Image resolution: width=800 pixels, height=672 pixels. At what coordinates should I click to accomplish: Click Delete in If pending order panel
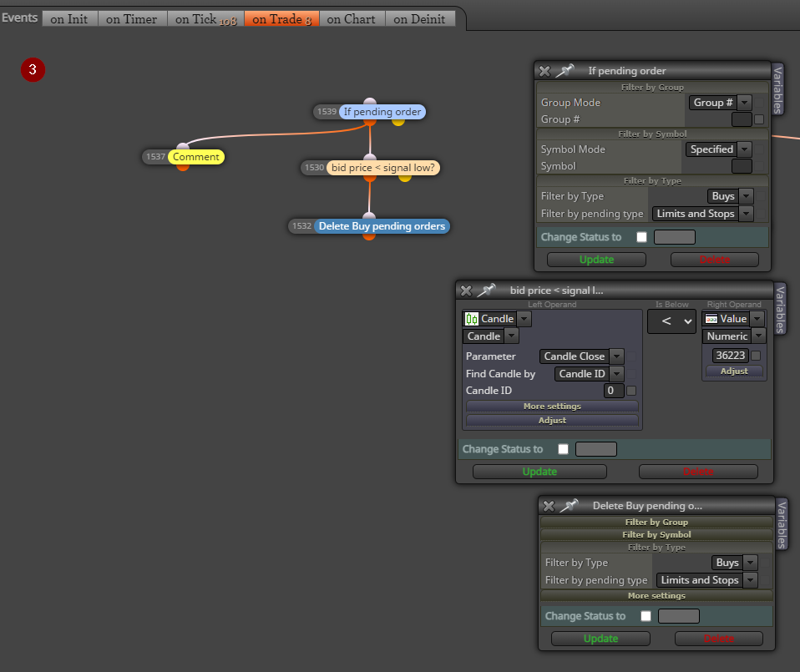point(714,260)
